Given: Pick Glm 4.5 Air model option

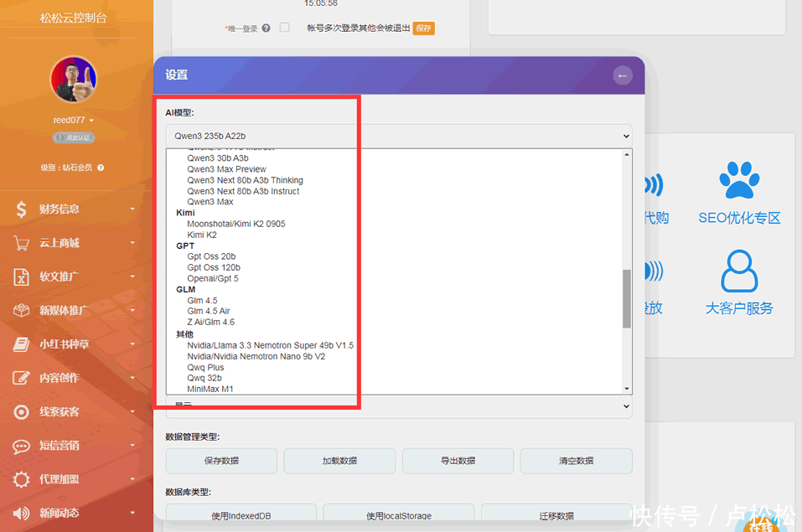Looking at the screenshot, I should [x=209, y=312].
